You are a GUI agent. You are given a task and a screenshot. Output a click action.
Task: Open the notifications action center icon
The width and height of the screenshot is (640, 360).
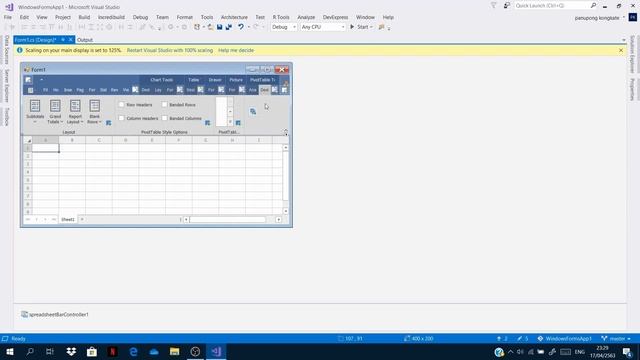click(x=627, y=352)
